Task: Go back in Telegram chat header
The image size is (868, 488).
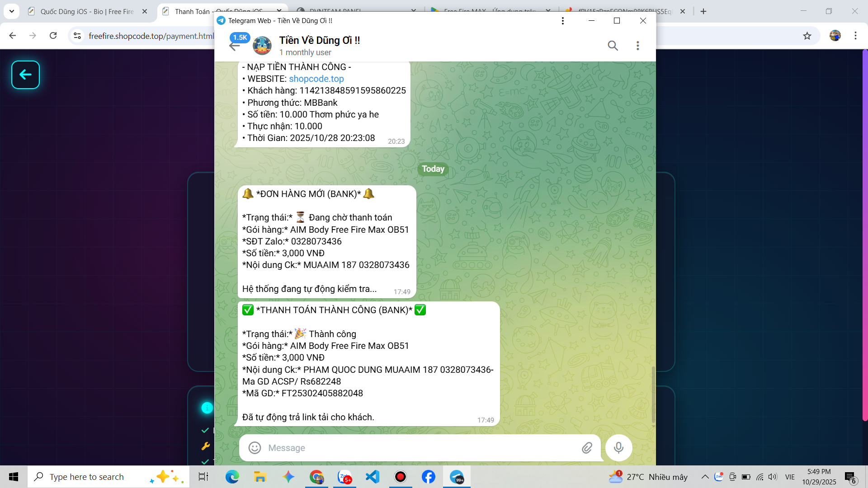Action: coord(234,46)
